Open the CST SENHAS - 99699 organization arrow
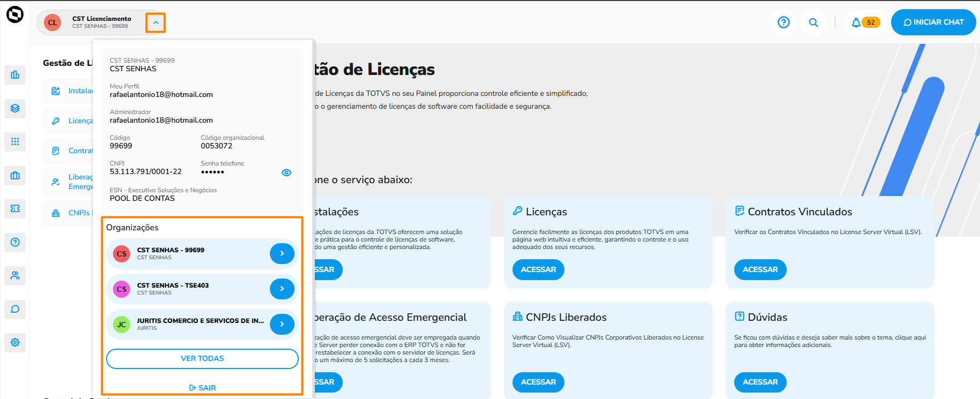980x399 pixels. [282, 253]
